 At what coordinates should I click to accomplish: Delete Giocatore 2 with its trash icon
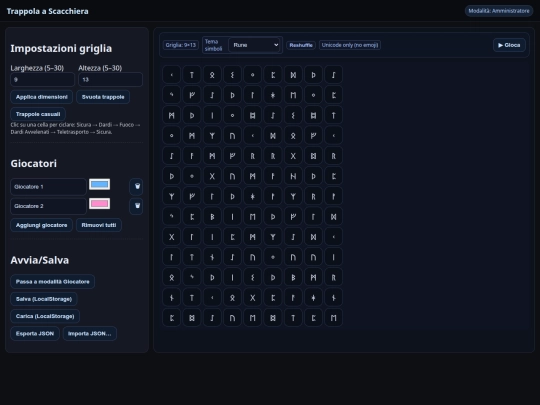(x=136, y=206)
